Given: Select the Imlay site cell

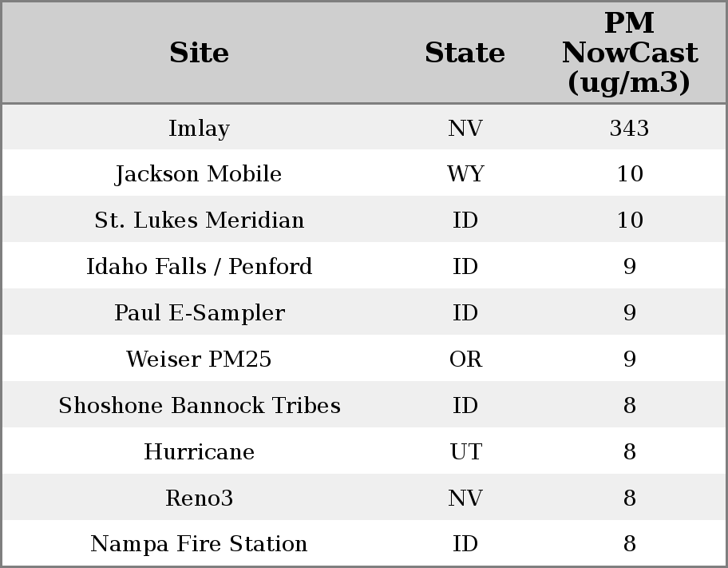Looking at the screenshot, I should coord(199,128).
